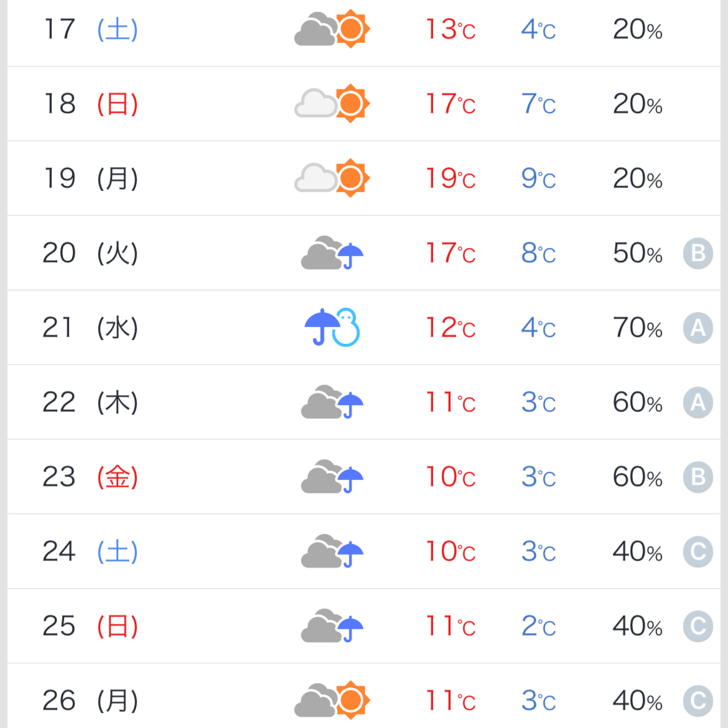
Task: Click the reliability B badge on the 20th
Action: [697, 253]
